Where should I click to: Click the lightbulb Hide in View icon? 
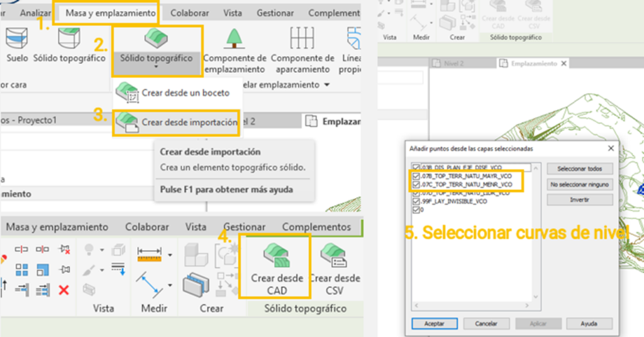click(89, 249)
